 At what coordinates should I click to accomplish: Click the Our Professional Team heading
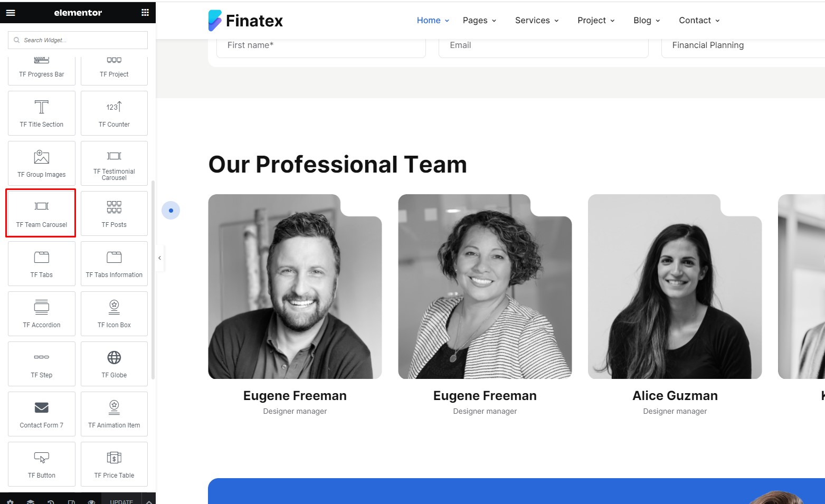[337, 165]
